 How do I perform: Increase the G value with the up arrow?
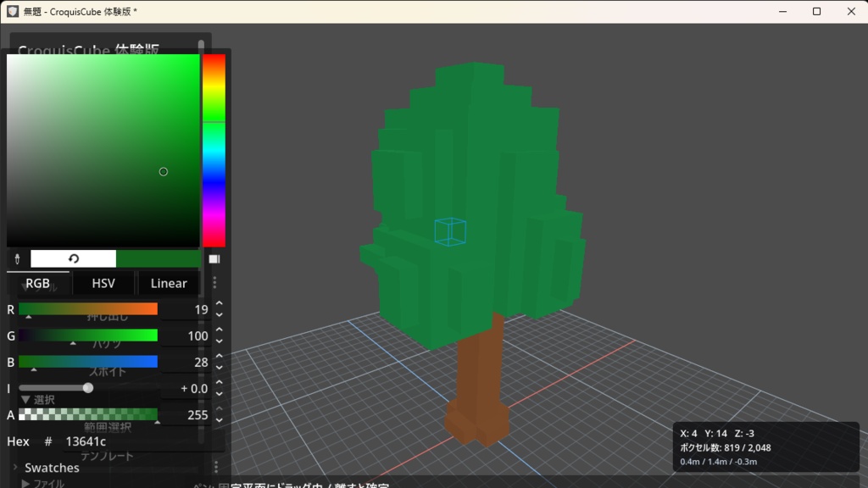coord(220,330)
